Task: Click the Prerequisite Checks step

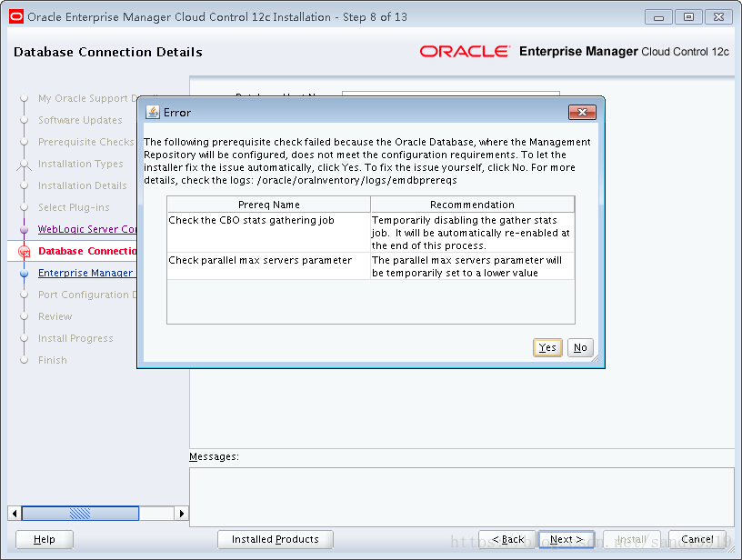Action: (85, 142)
